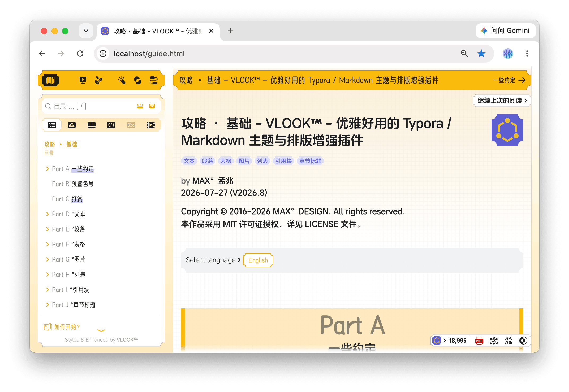Expand Part D °文本 chevron

coord(48,214)
